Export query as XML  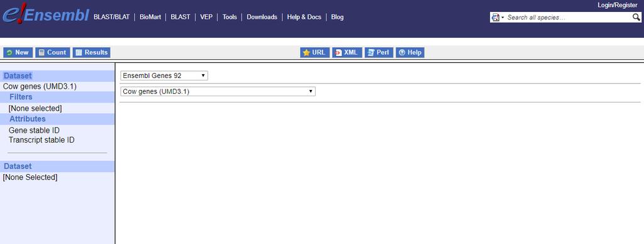[347, 53]
